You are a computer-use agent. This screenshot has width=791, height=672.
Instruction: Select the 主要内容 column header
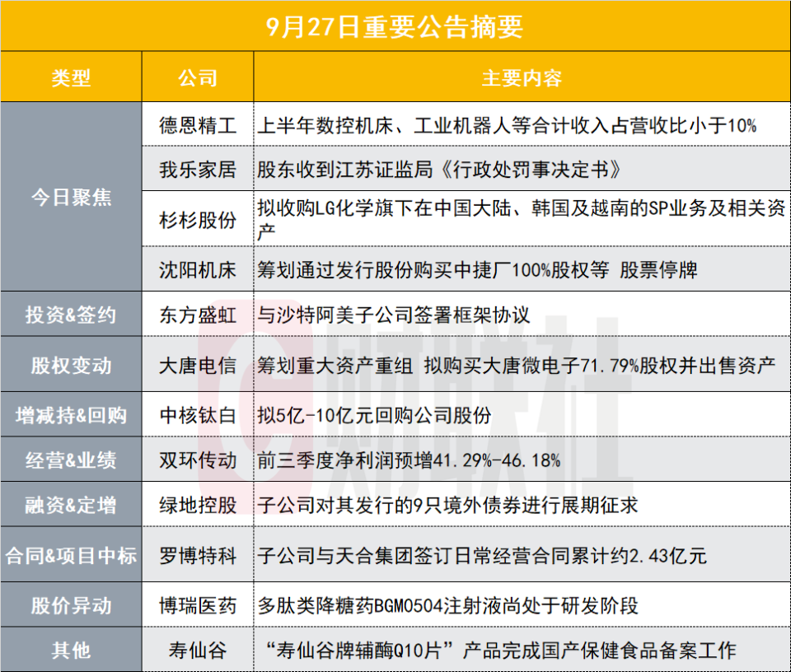522,77
